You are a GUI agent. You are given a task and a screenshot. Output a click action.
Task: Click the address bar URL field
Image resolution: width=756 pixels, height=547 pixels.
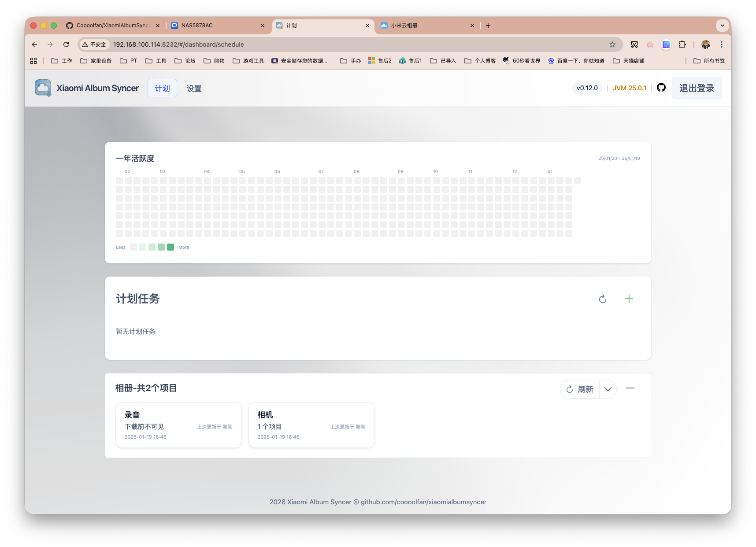(x=178, y=44)
